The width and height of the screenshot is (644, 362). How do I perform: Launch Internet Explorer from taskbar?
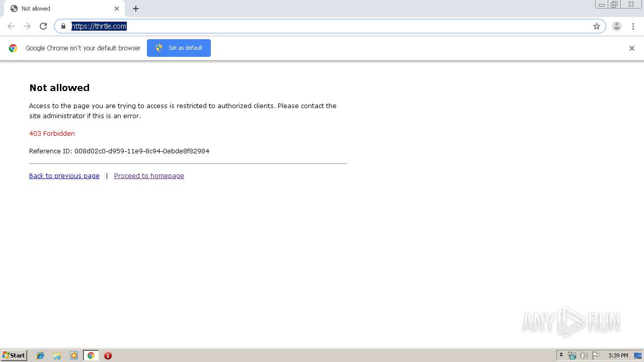[x=40, y=355]
